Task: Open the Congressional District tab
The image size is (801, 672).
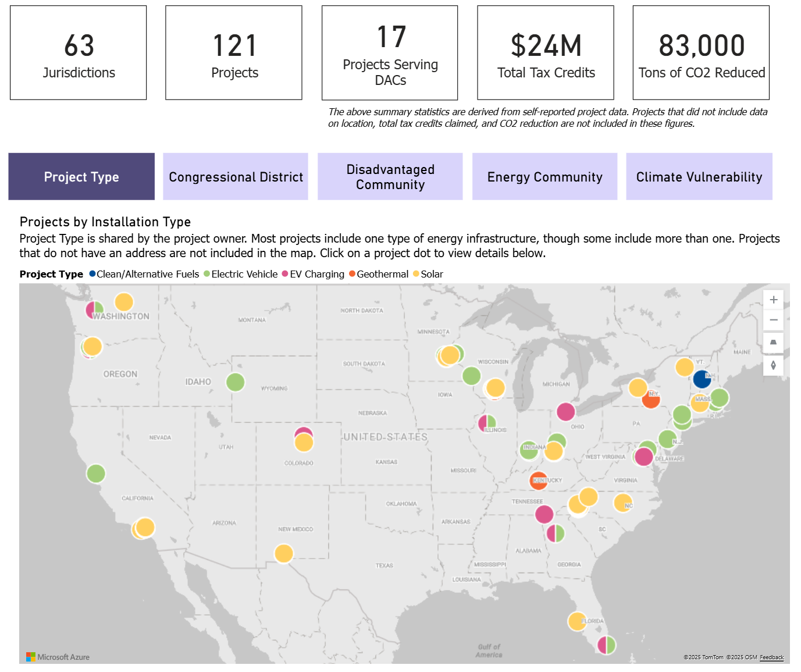Action: pyautogui.click(x=236, y=177)
